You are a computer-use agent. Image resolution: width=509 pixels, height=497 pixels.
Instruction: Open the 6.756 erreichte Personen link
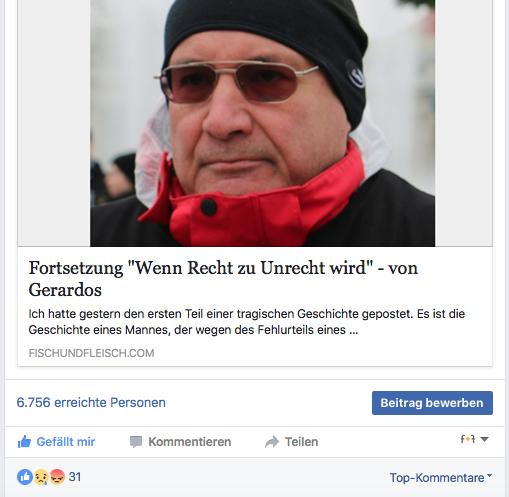pos(91,402)
